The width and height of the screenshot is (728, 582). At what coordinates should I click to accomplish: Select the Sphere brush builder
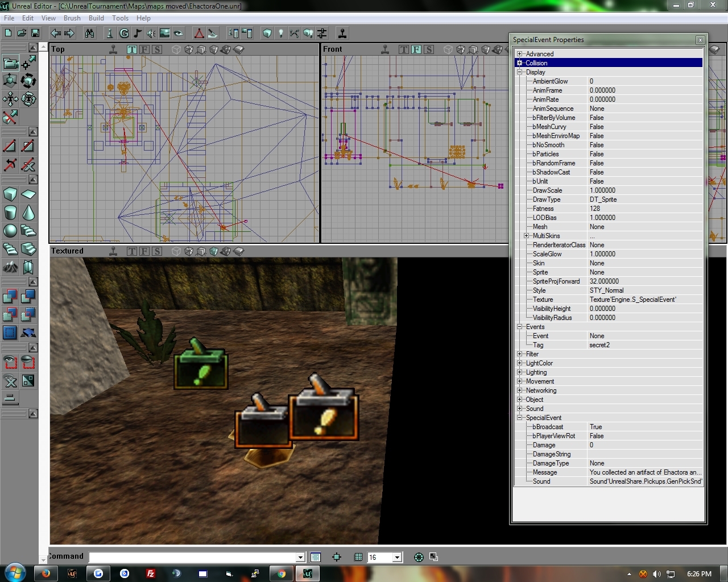pyautogui.click(x=10, y=231)
